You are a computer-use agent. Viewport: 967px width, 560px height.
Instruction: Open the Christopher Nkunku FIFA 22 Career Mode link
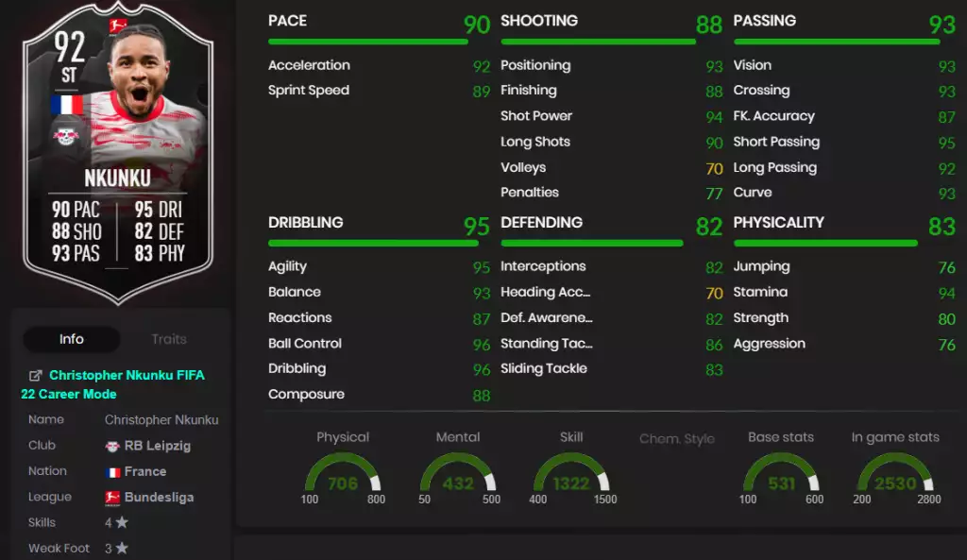pyautogui.click(x=113, y=384)
